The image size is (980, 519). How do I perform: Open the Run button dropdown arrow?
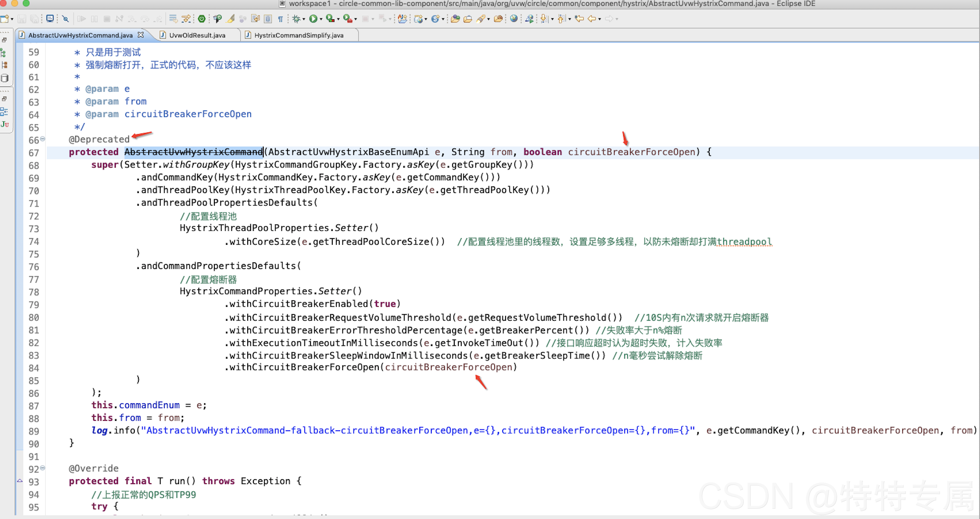point(321,19)
